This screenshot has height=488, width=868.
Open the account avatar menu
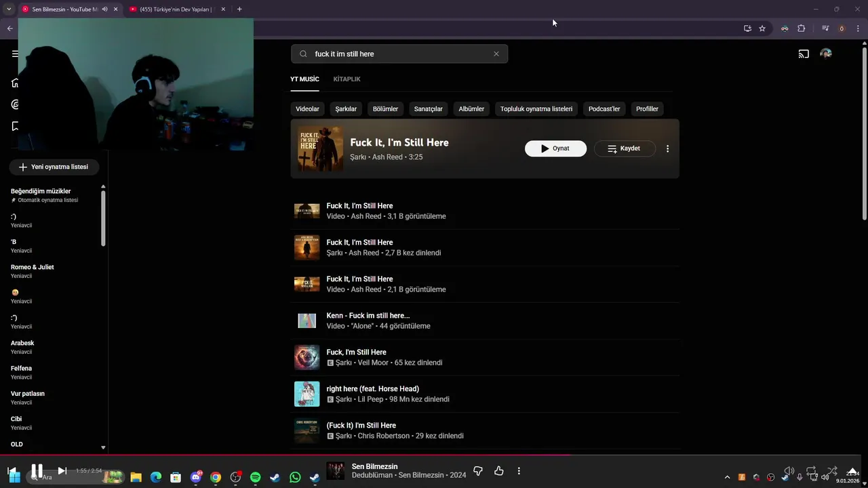pyautogui.click(x=825, y=54)
